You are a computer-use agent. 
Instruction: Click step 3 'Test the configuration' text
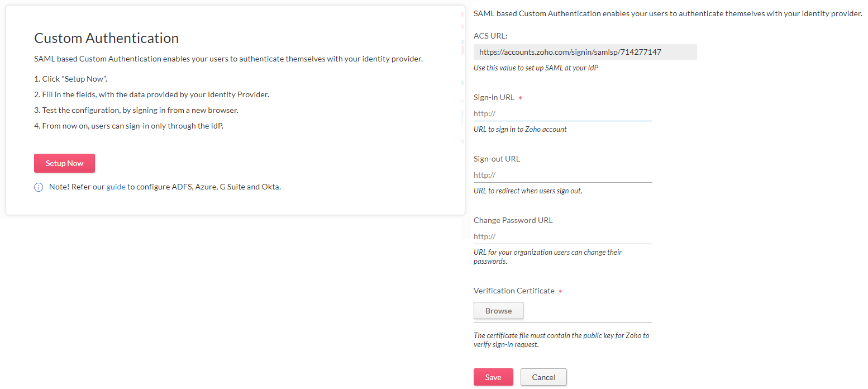coord(136,110)
